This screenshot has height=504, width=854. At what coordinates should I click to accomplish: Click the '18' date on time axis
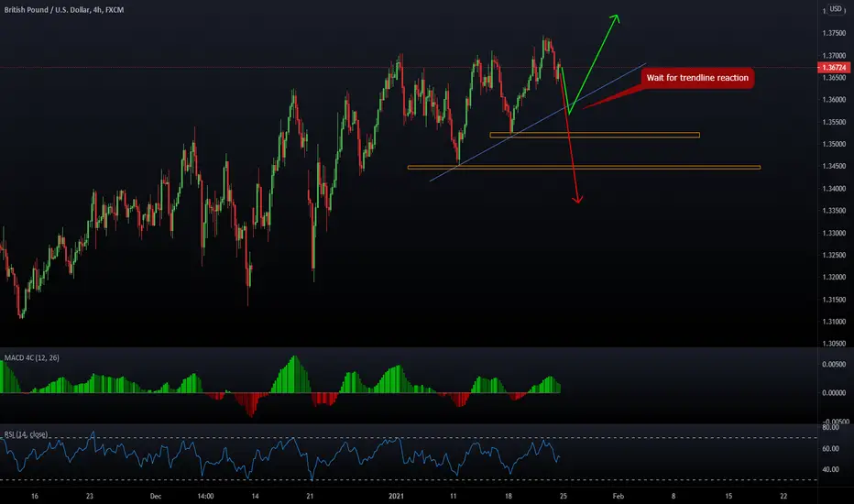(x=509, y=497)
